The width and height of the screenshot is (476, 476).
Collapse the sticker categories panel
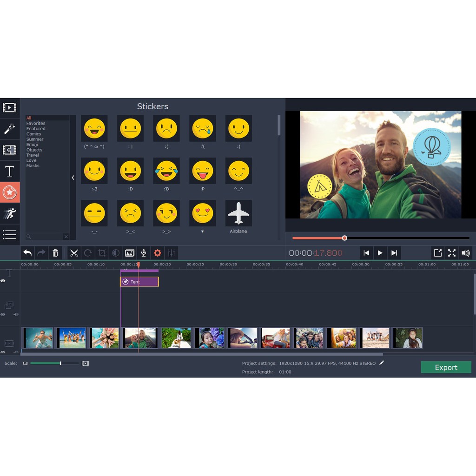[x=73, y=178]
